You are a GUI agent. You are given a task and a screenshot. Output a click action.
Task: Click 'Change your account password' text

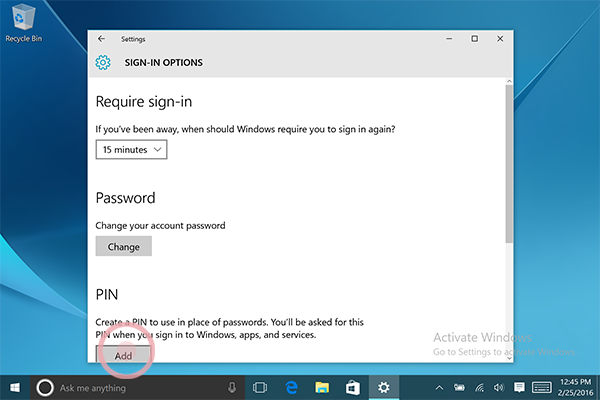160,226
